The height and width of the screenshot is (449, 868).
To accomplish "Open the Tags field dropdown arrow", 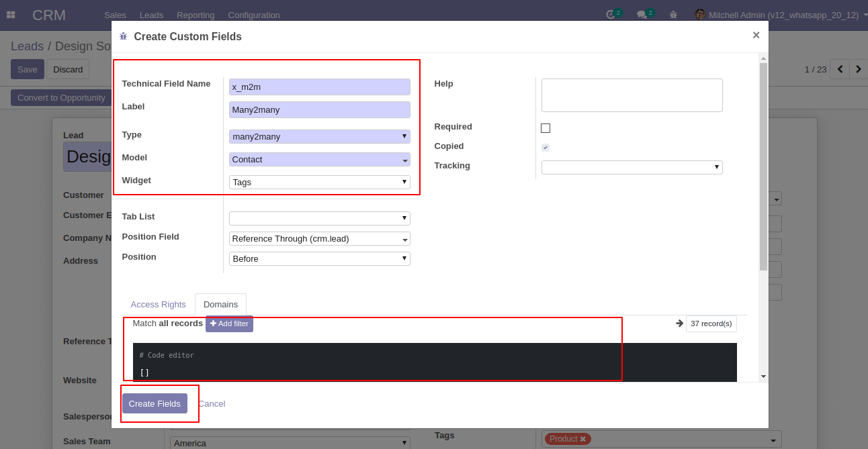I will [x=775, y=440].
